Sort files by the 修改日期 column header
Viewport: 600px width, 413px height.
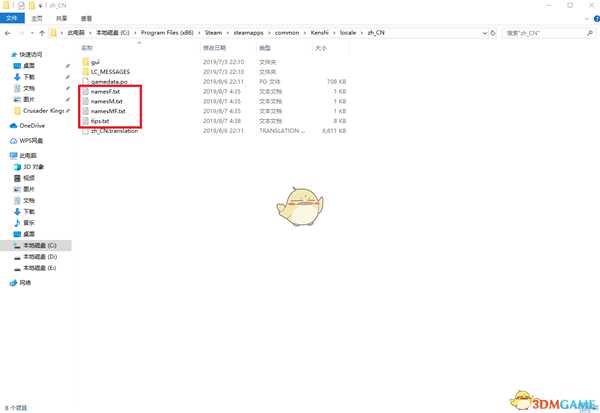click(215, 47)
